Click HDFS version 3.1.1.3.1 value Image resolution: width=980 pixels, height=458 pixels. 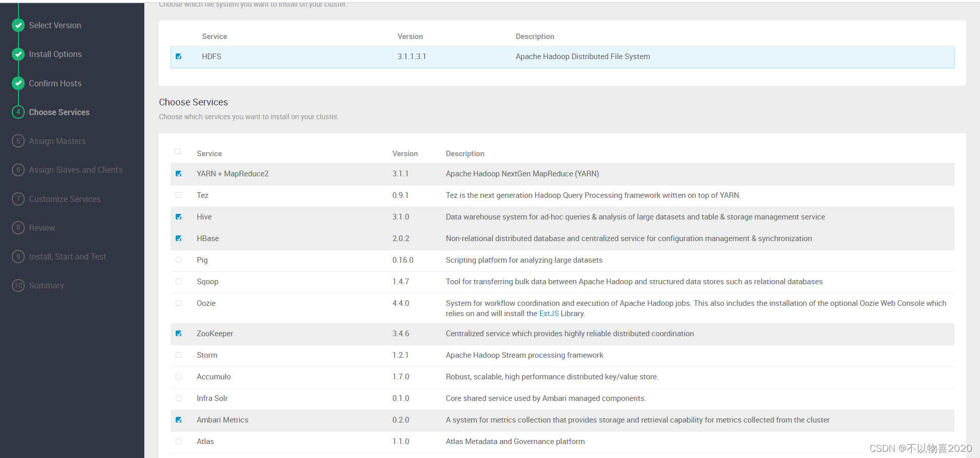412,57
